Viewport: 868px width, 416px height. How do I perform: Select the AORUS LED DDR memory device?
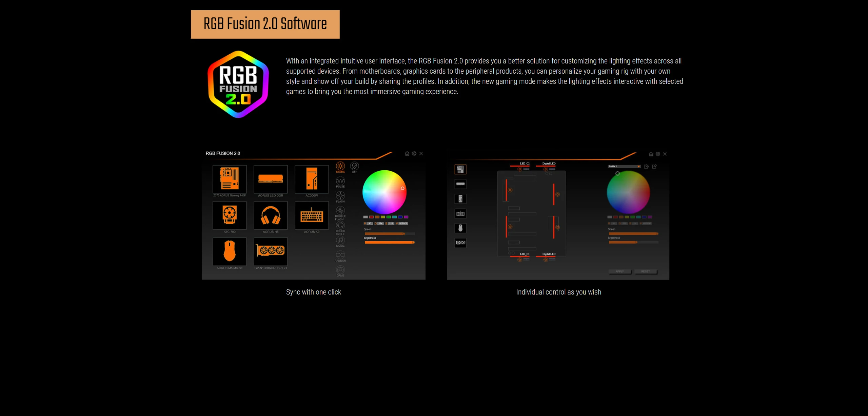[271, 179]
